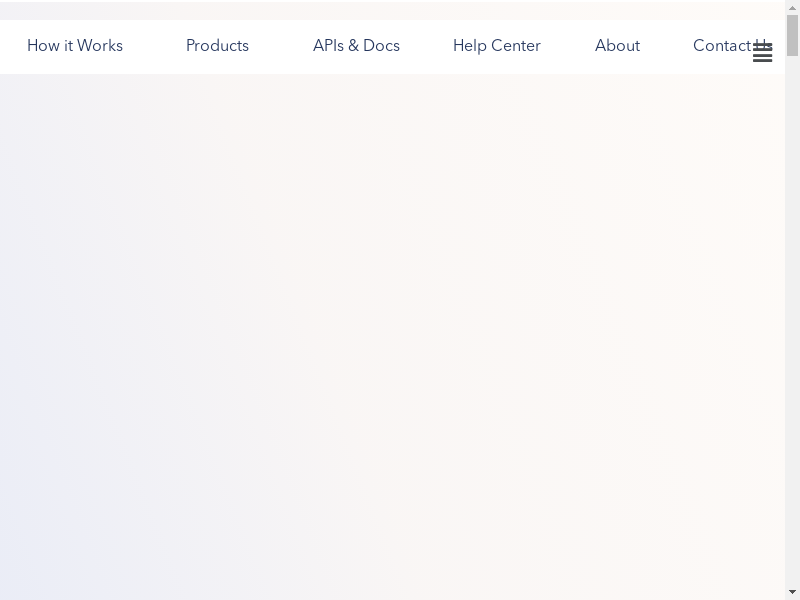Click the About navigation item
Screen dimensions: 800x600
click(x=617, y=46)
